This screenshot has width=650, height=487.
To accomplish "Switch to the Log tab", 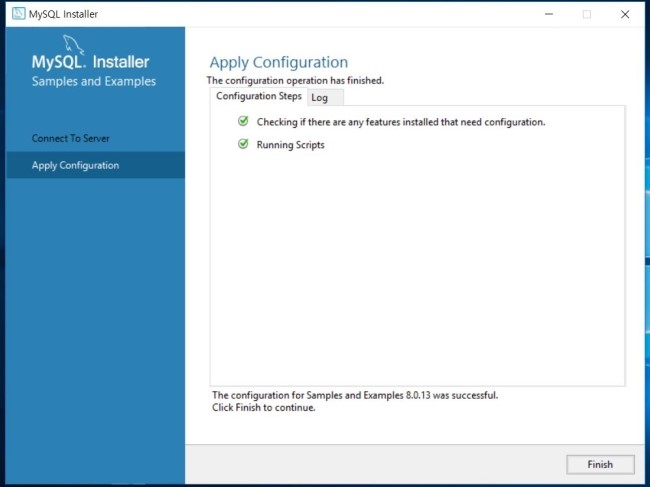I will click(x=325, y=98).
